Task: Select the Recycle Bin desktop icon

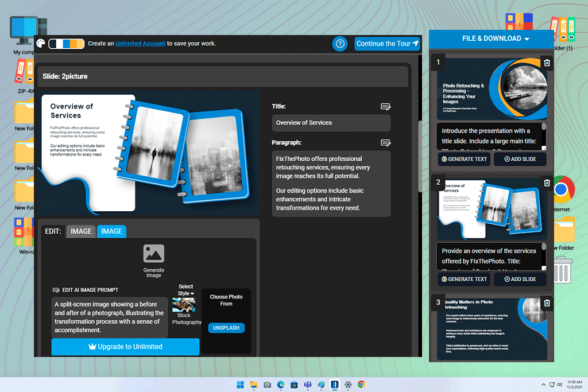Action: coord(563,269)
